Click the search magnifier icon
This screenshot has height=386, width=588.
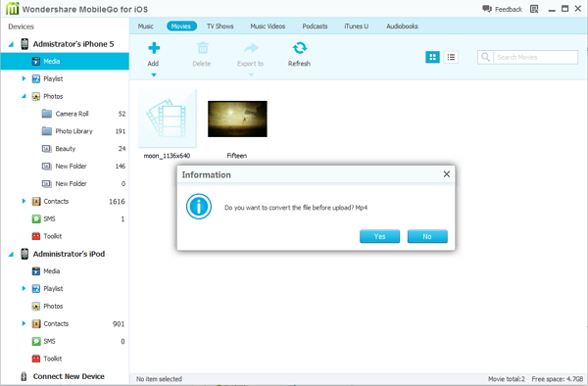(x=485, y=57)
